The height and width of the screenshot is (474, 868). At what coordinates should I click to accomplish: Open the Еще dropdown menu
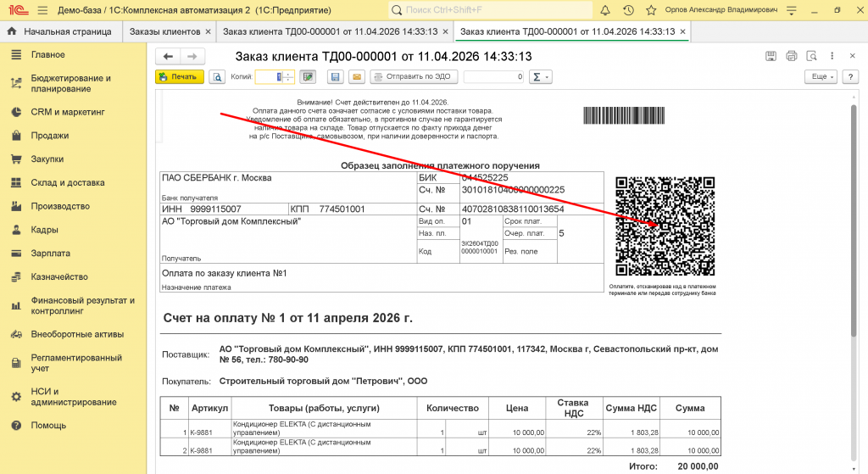click(822, 76)
